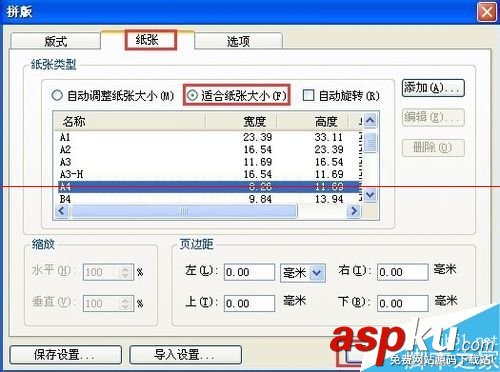Click the 右(I) margin input field
Viewport: 500px width, 372px height.
click(403, 272)
